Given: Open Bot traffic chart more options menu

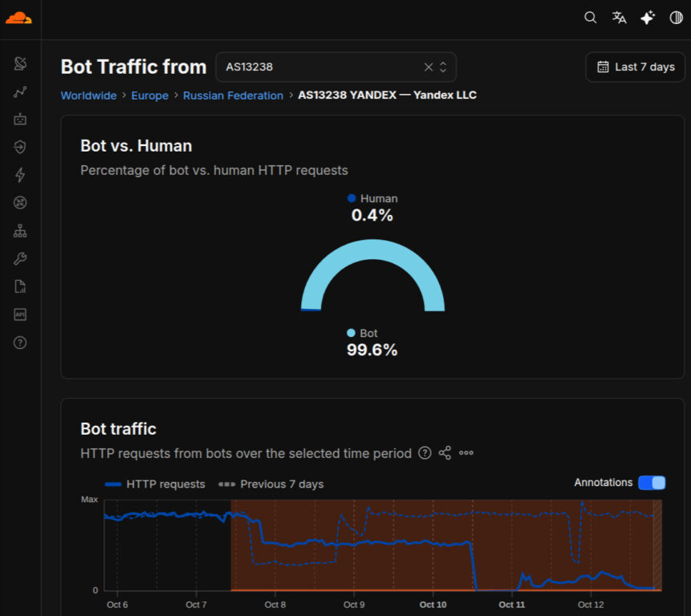Looking at the screenshot, I should (466, 452).
